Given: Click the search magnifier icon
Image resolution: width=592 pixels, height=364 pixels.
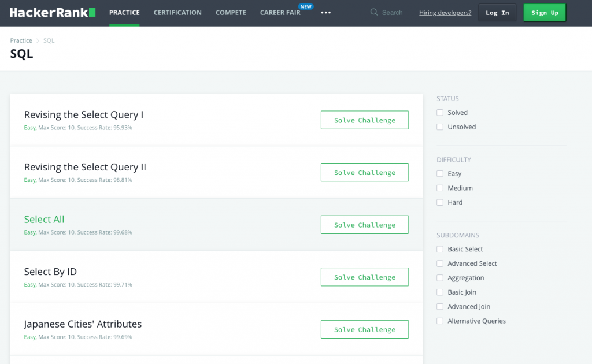Looking at the screenshot, I should 374,12.
